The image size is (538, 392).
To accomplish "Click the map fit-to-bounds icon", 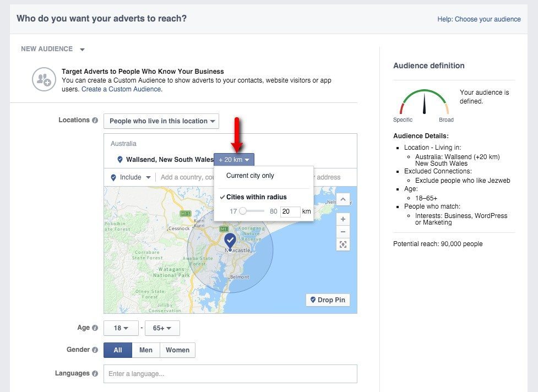I will coord(343,245).
